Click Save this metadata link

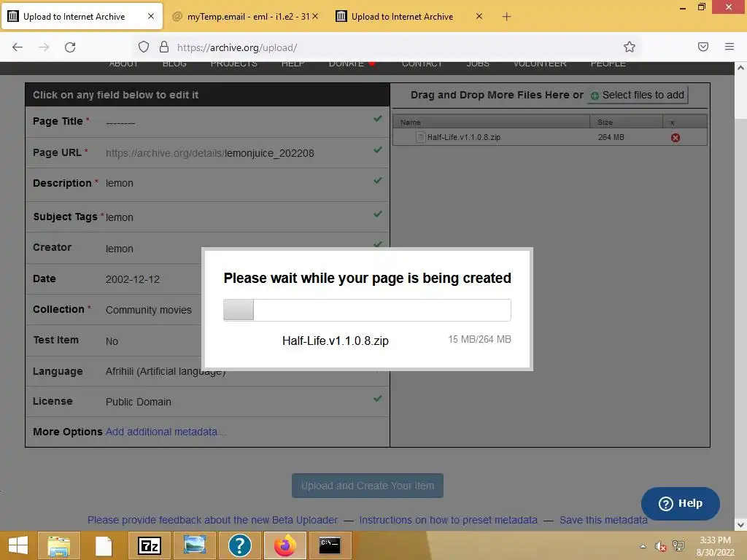point(603,520)
